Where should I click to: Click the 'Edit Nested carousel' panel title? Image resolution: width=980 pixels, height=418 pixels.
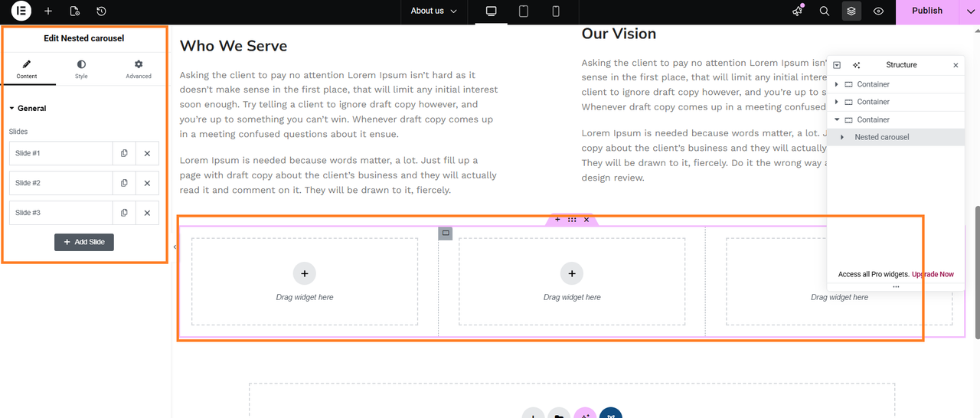click(x=84, y=38)
